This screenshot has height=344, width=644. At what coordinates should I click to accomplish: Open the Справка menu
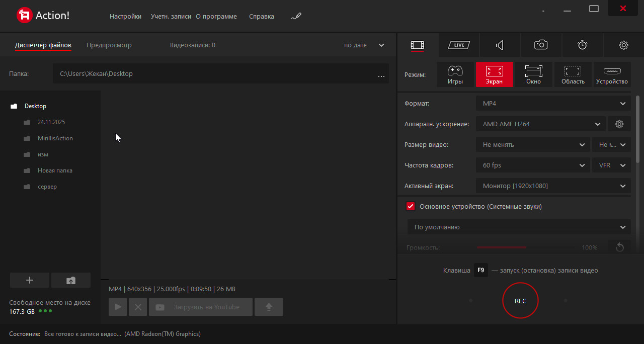[262, 17]
